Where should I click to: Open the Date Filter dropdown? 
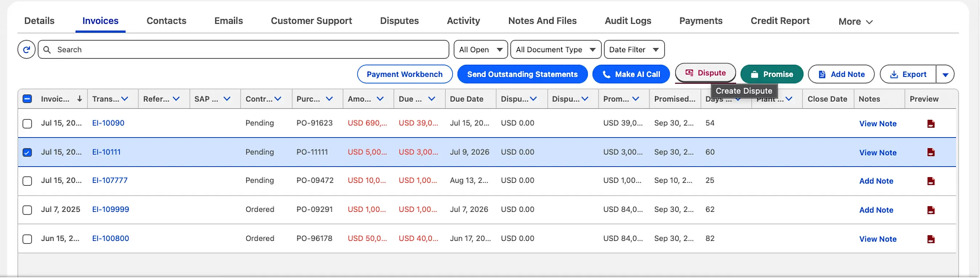[x=634, y=49]
